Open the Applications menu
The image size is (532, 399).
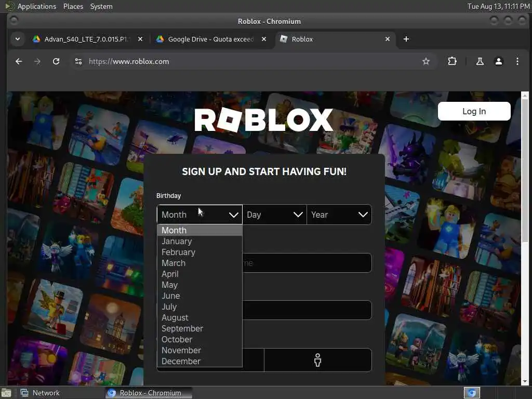[x=37, y=6]
